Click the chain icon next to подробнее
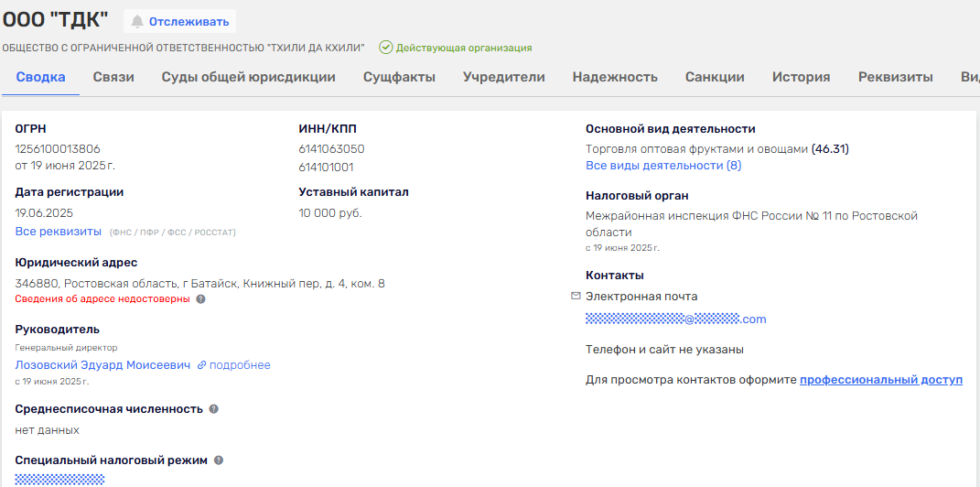The height and width of the screenshot is (487, 980). click(x=201, y=365)
